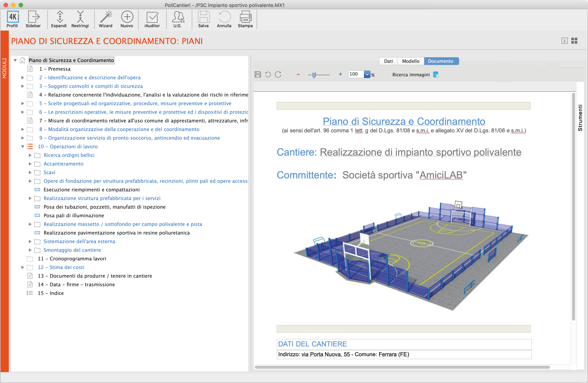This screenshot has width=588, height=383.
Task: Select Realizzazione pavimentazione sportiva in resine poliuretanica
Action: [x=117, y=233]
